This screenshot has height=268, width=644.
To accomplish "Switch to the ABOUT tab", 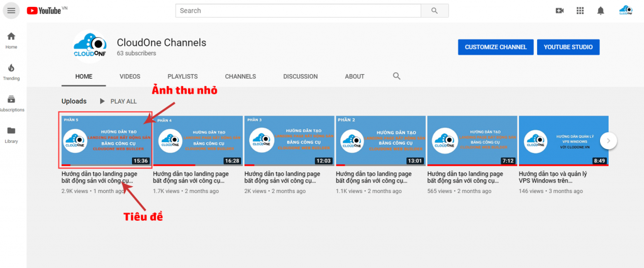I will point(355,77).
